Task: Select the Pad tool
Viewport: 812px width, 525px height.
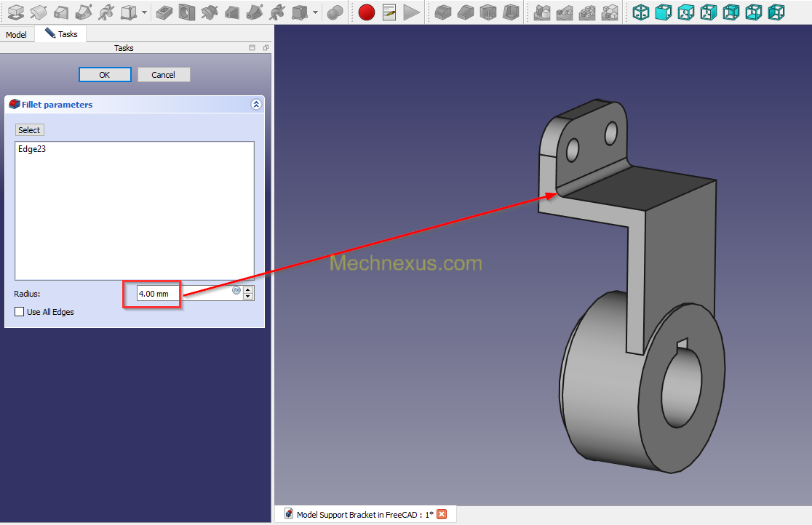Action: pos(16,12)
